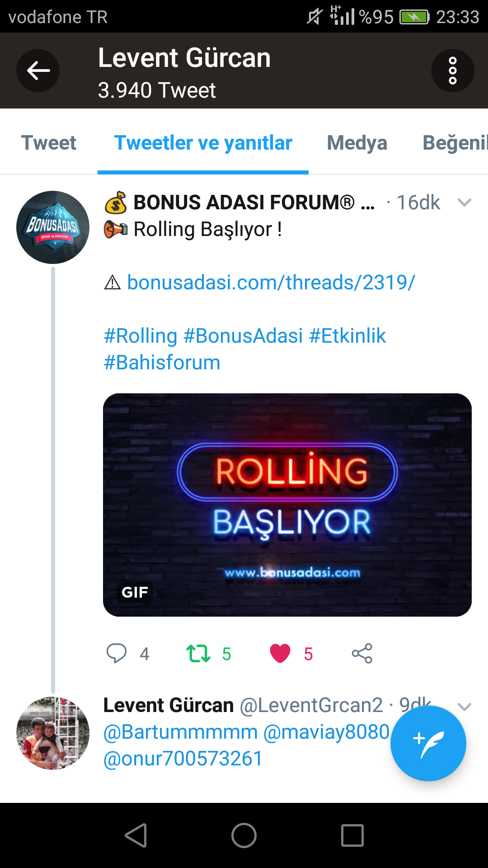
Task: Tap Android back navigation triangle
Action: click(136, 835)
